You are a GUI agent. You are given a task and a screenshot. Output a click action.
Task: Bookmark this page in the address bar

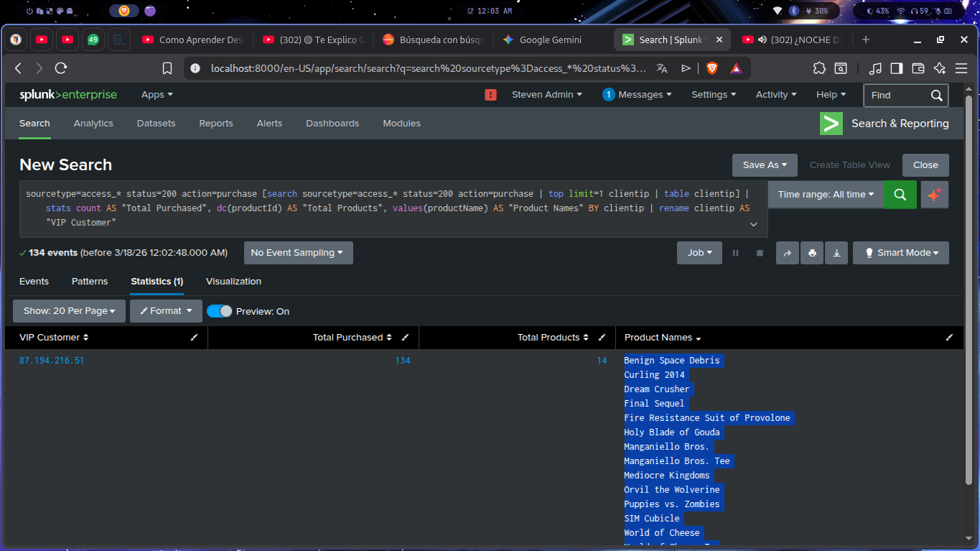tap(167, 68)
